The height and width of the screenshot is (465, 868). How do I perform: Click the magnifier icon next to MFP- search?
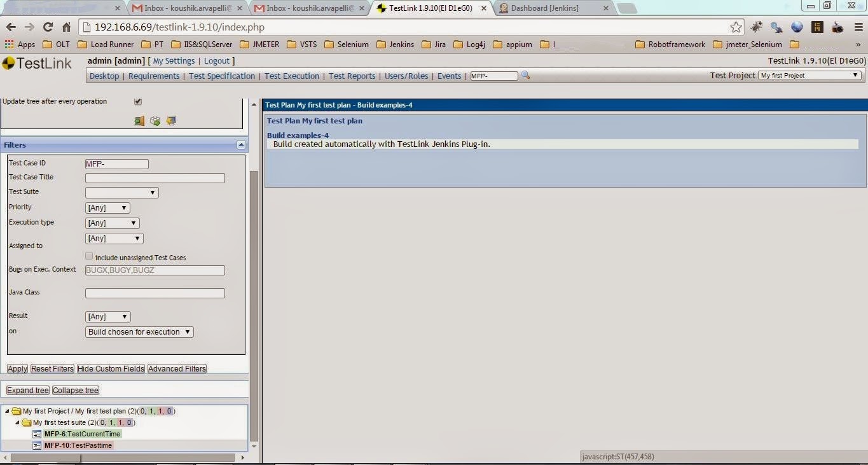point(525,75)
